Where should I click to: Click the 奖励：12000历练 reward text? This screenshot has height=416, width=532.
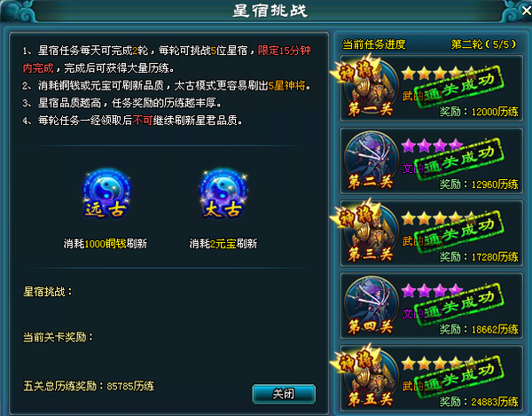pos(479,112)
